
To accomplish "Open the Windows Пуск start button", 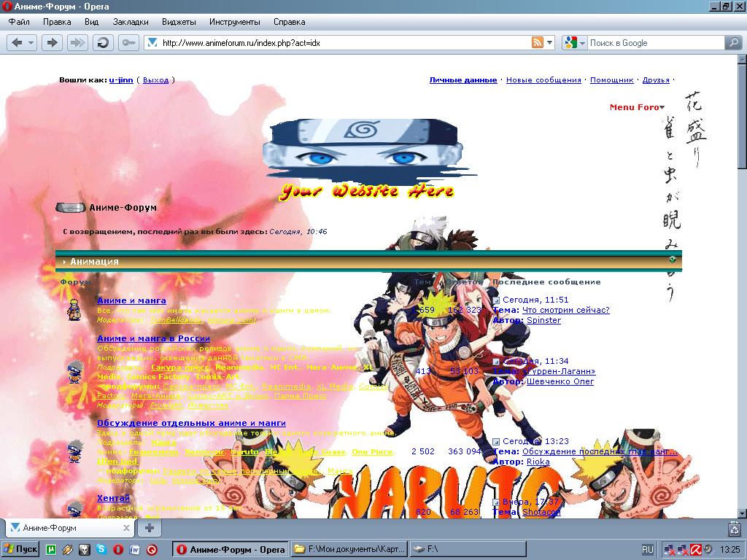I will (x=20, y=550).
